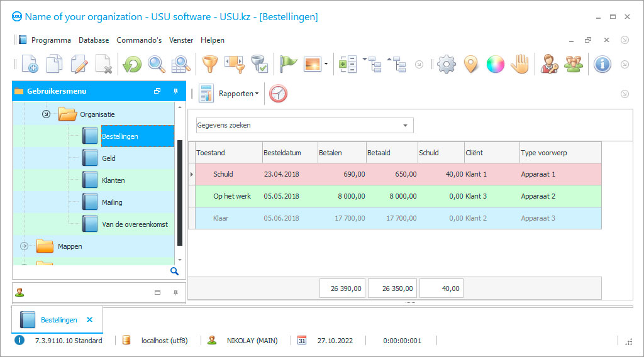This screenshot has width=644, height=357.
Task: Close the Bestellingen tab
Action: tap(89, 320)
